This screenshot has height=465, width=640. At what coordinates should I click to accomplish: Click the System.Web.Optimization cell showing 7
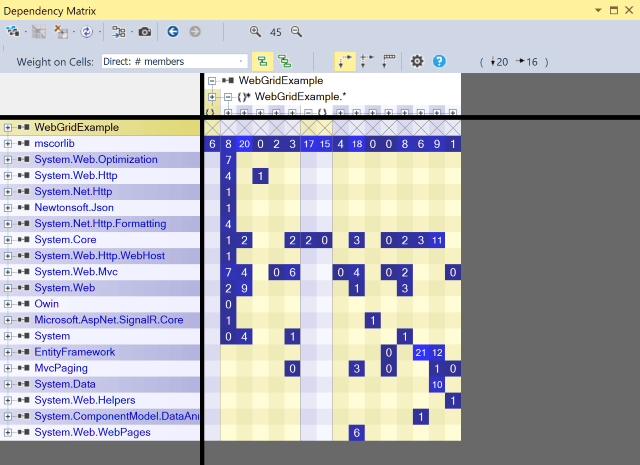pyautogui.click(x=228, y=160)
